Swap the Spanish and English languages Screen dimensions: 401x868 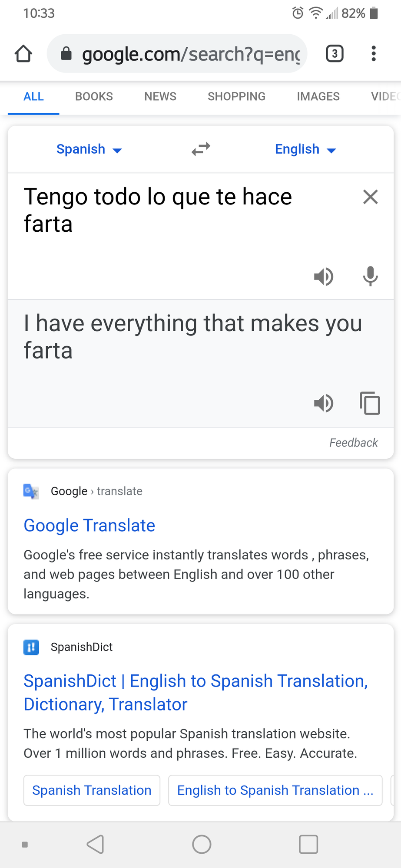pos(201,149)
